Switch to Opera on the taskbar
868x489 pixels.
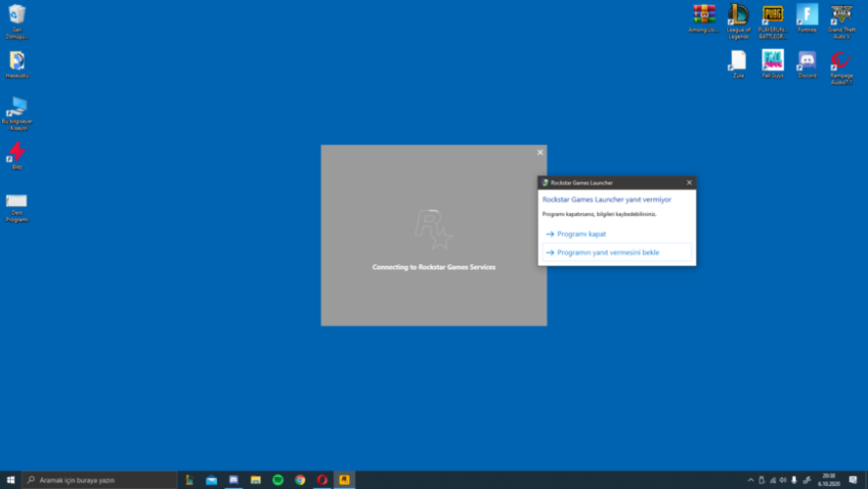click(323, 479)
